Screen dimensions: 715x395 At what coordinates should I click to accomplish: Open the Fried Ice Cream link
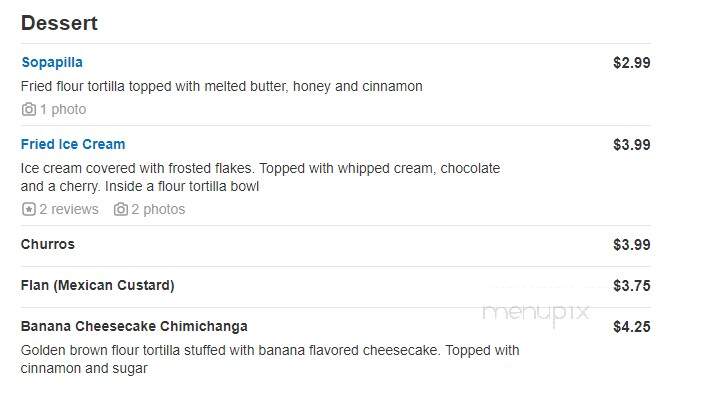tap(73, 144)
